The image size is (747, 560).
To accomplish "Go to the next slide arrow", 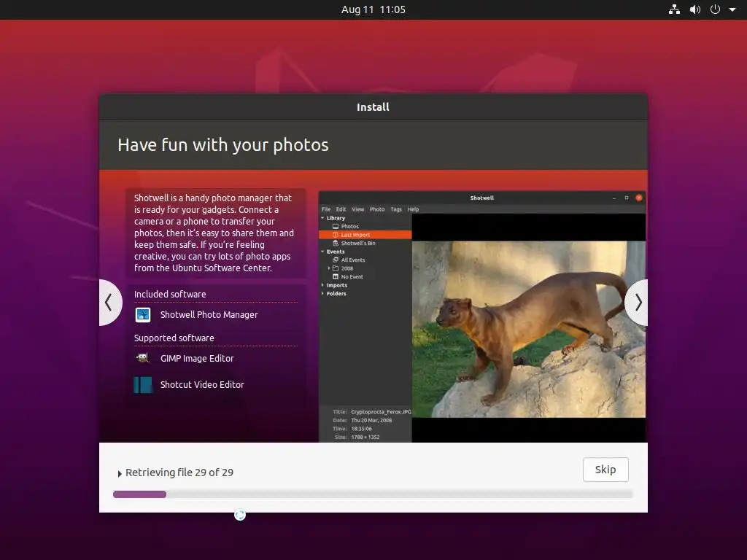I will [x=636, y=303].
